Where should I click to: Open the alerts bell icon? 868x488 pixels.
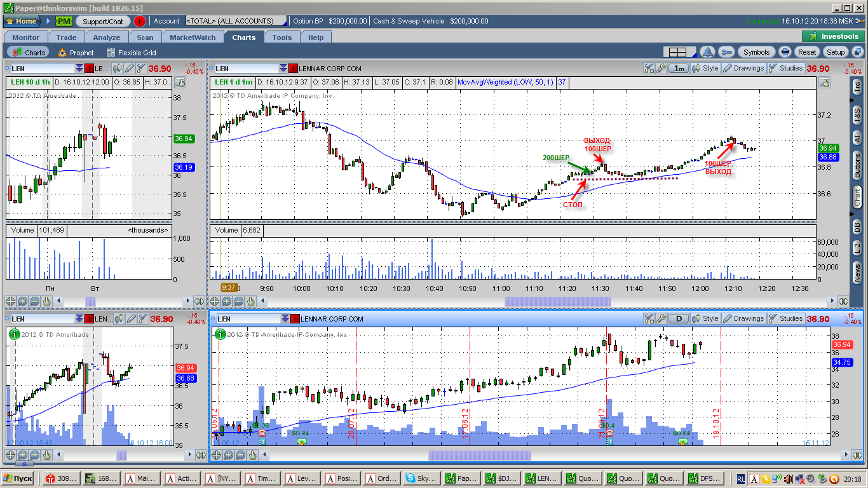click(x=707, y=52)
